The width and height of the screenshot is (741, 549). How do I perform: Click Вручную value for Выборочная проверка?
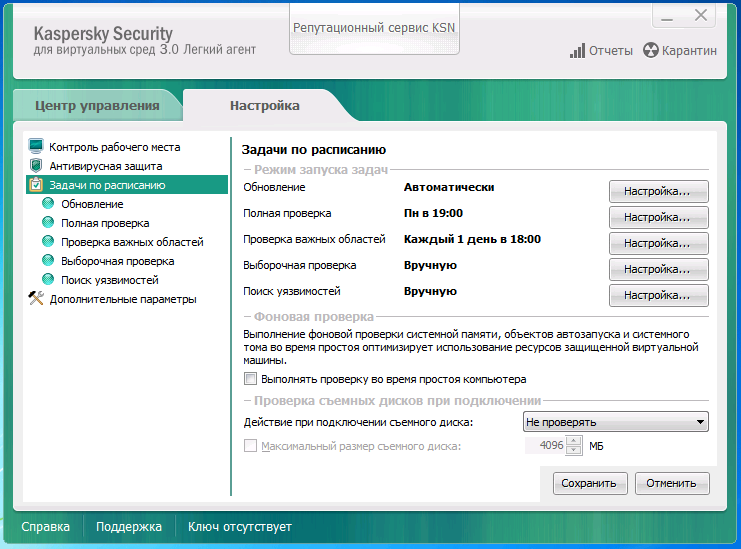[430, 265]
